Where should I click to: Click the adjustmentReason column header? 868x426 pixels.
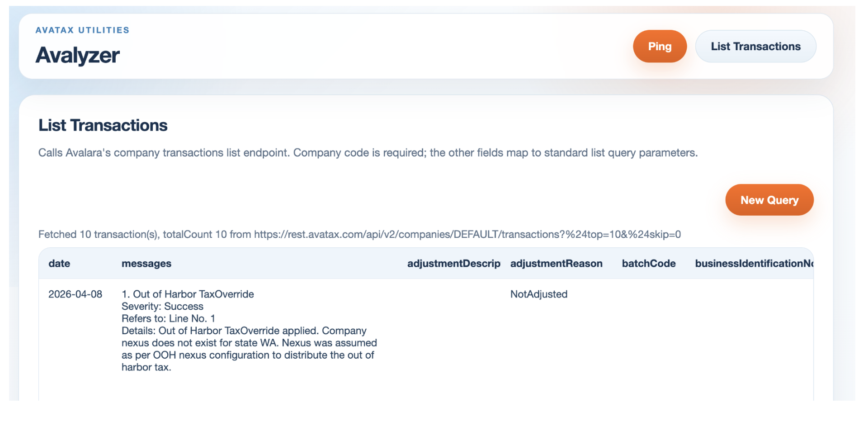click(557, 263)
